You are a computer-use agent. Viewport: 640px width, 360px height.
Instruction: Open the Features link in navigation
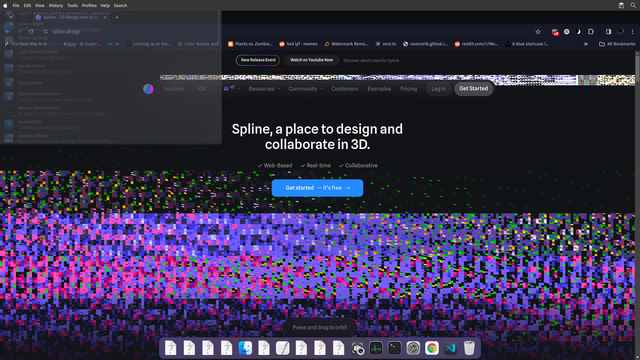(174, 89)
